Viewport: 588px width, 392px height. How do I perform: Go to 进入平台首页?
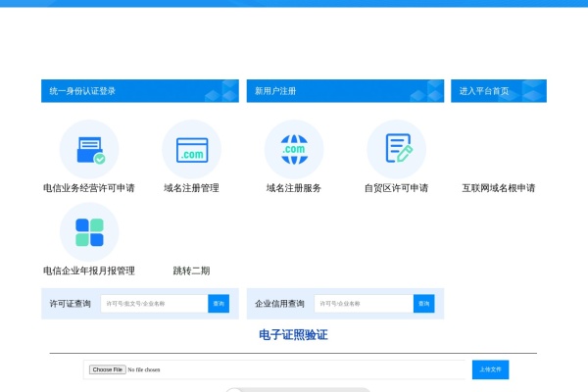point(499,91)
